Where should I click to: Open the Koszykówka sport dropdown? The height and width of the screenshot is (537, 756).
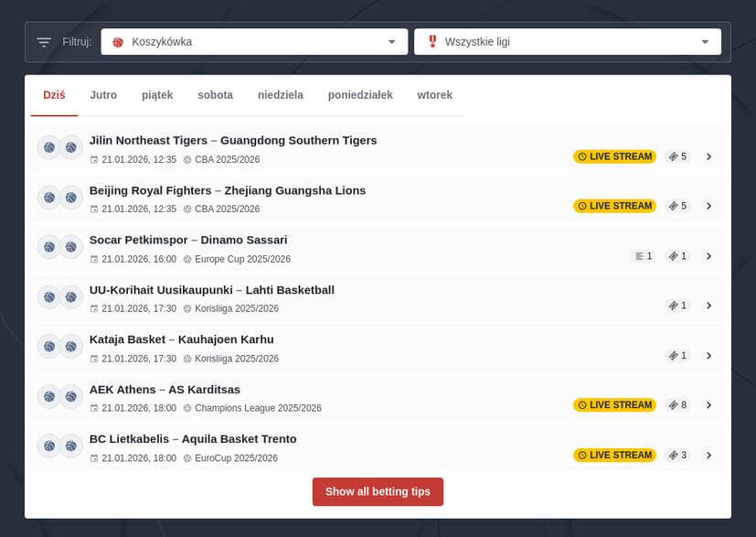[254, 42]
